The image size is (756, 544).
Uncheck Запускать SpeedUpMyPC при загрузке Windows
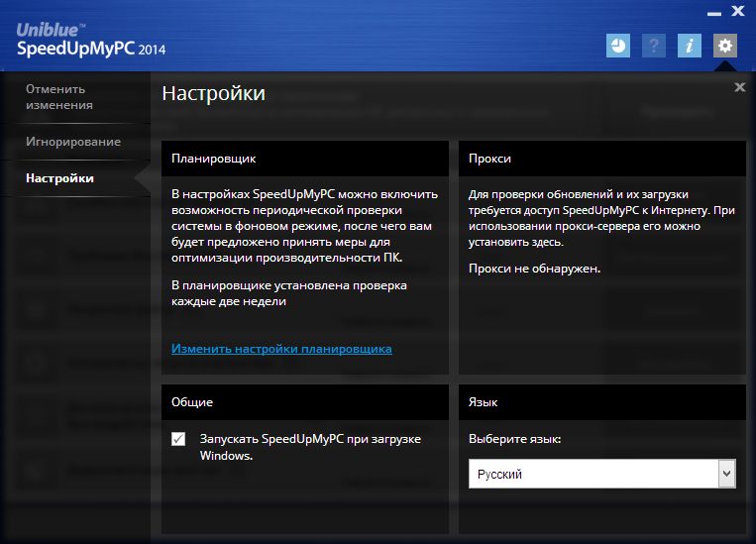[178, 439]
